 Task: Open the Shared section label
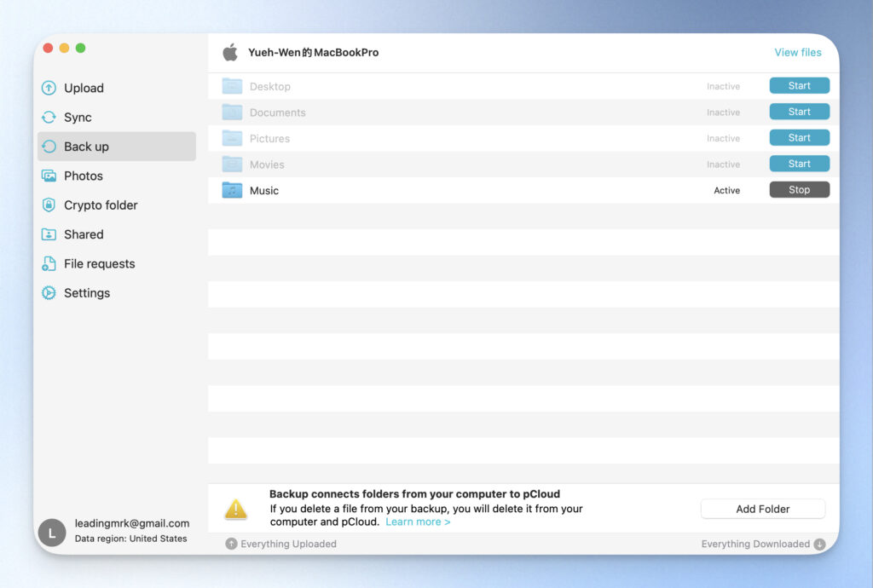(84, 234)
